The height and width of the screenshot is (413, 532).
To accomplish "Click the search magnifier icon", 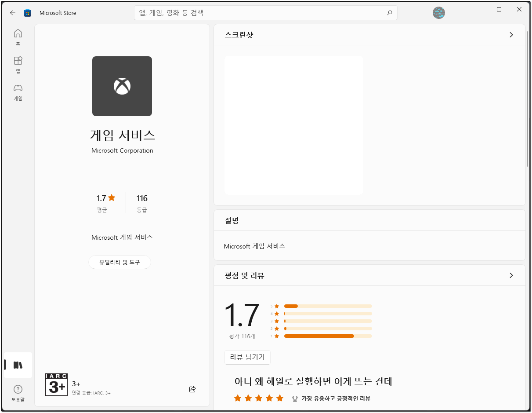I will pyautogui.click(x=389, y=13).
